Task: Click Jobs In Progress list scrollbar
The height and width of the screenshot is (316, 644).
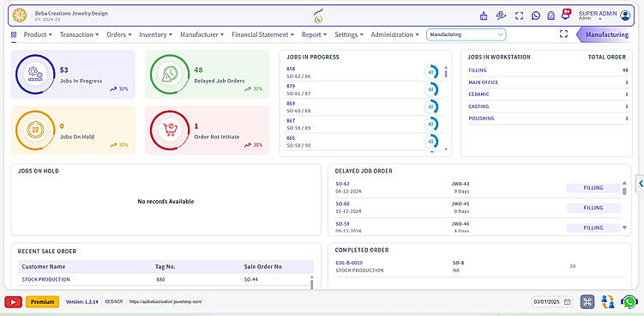Action: click(x=446, y=73)
